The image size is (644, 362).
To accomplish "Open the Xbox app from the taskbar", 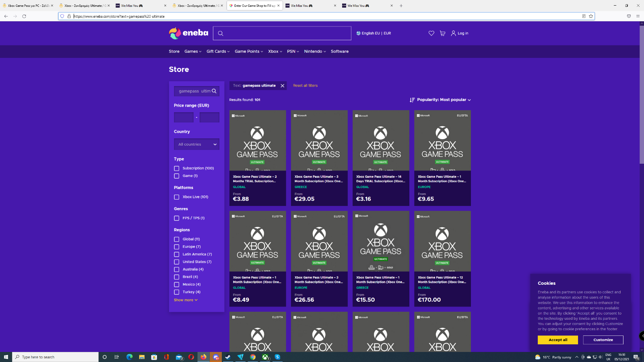I will coord(265,357).
